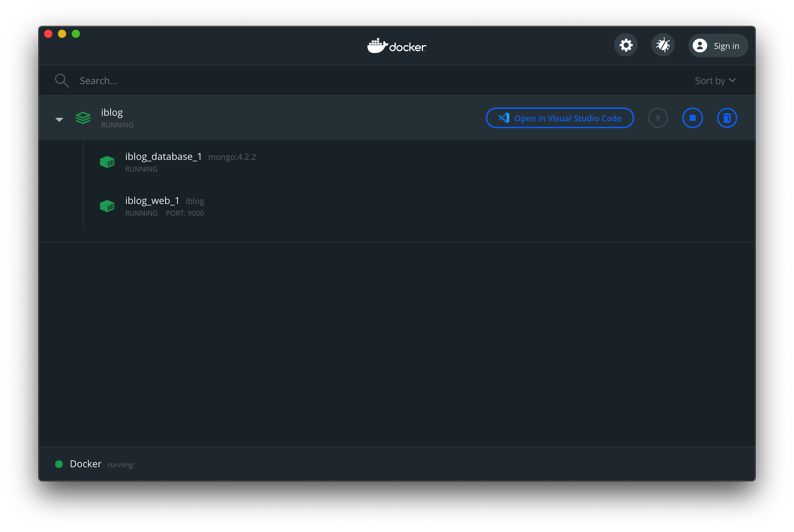Screen dimensions: 794x532
Task: Open the Sort by dropdown
Action: [x=715, y=81]
